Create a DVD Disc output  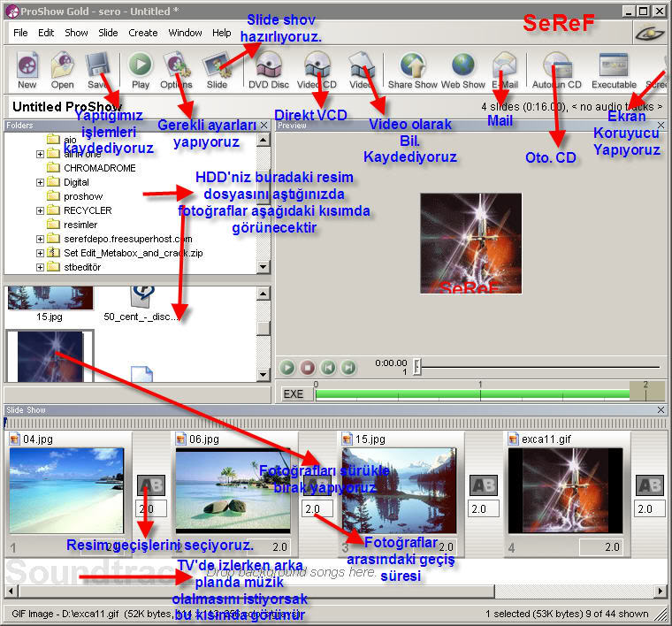(269, 70)
